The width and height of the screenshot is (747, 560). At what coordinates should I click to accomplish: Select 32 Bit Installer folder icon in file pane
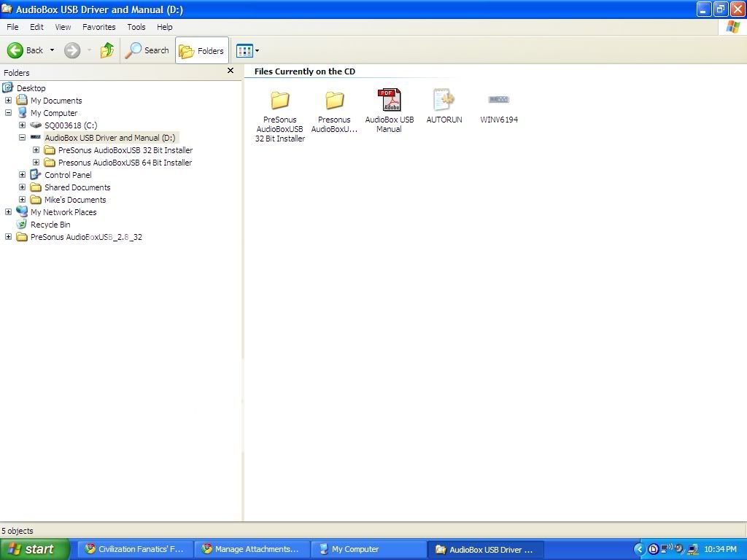tap(280, 100)
